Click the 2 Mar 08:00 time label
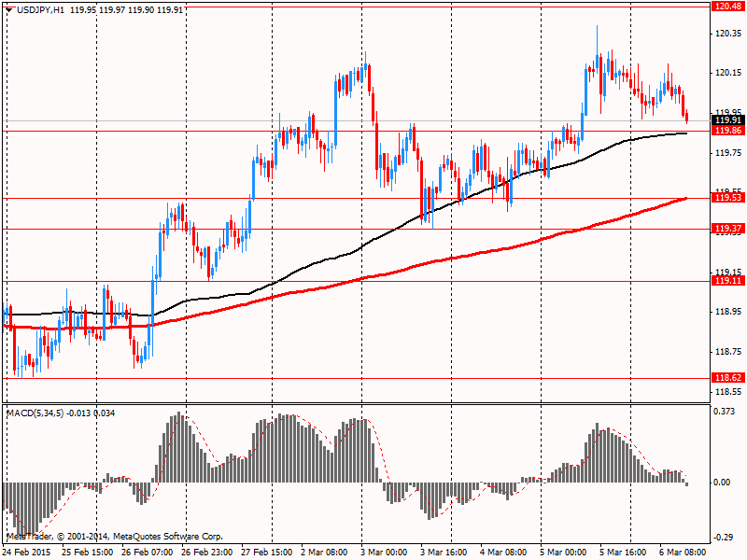 point(324,553)
